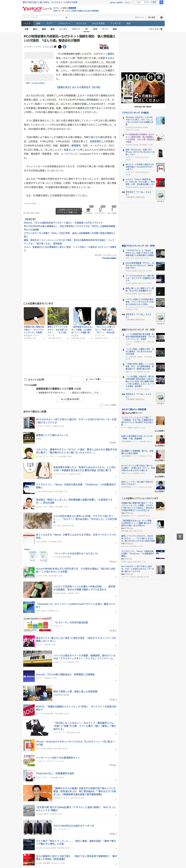Open settings with the gear icon

[161, 17]
